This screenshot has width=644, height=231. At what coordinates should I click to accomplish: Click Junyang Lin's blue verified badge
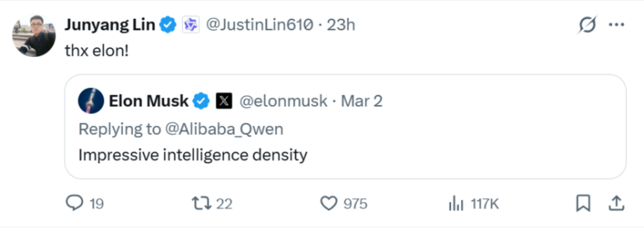(x=168, y=25)
